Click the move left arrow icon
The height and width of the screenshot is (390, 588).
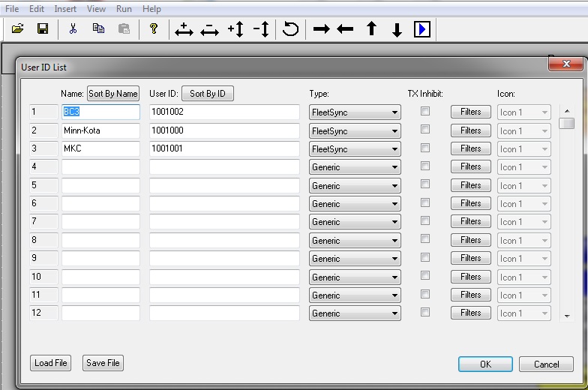[345, 28]
